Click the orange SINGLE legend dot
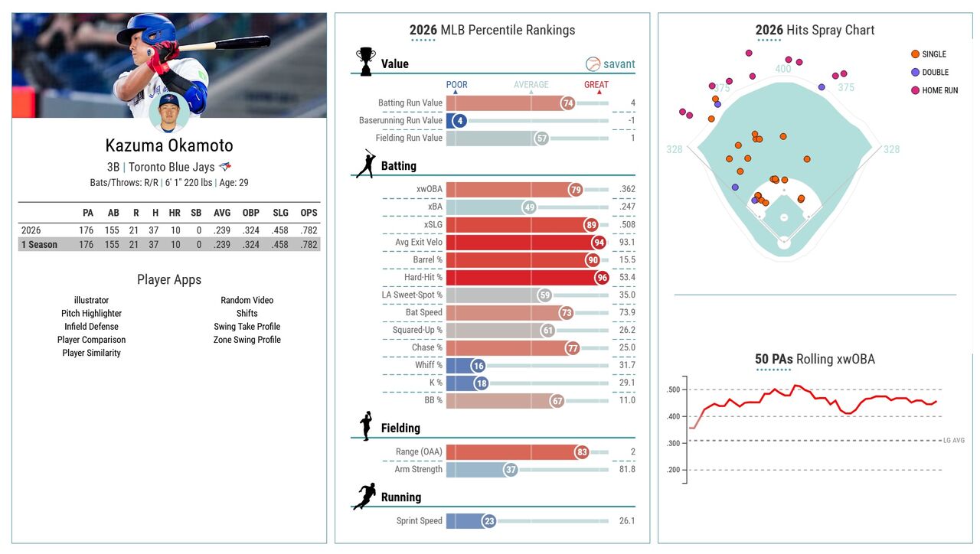Image resolution: width=980 pixels, height=554 pixels. (x=915, y=54)
